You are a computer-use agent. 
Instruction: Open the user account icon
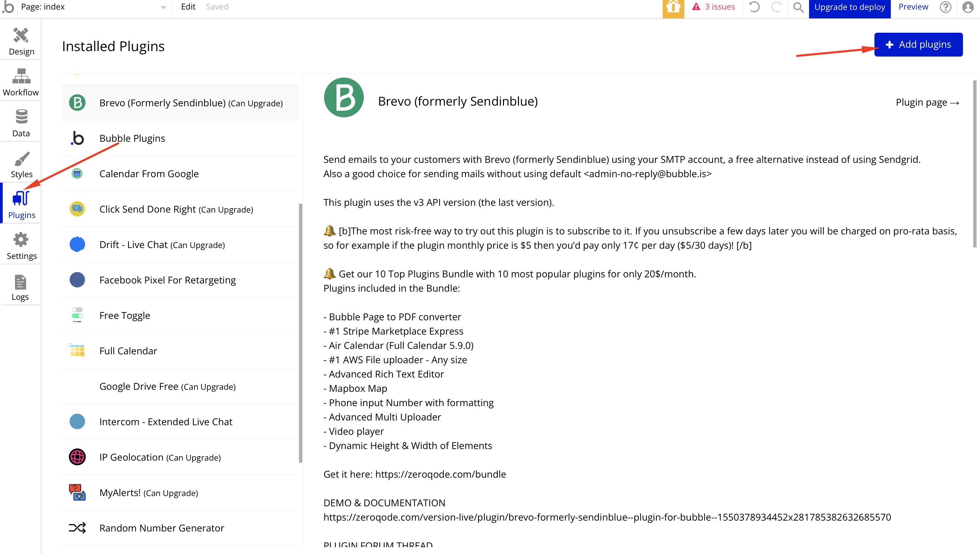[967, 7]
